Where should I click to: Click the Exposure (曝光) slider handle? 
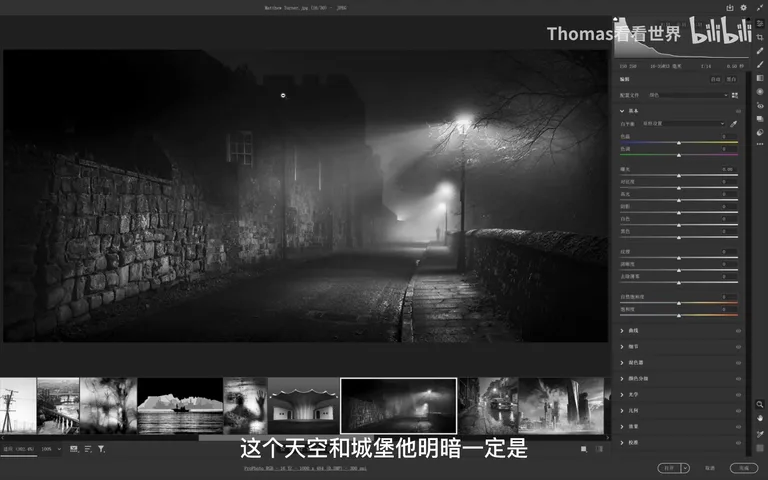(679, 175)
